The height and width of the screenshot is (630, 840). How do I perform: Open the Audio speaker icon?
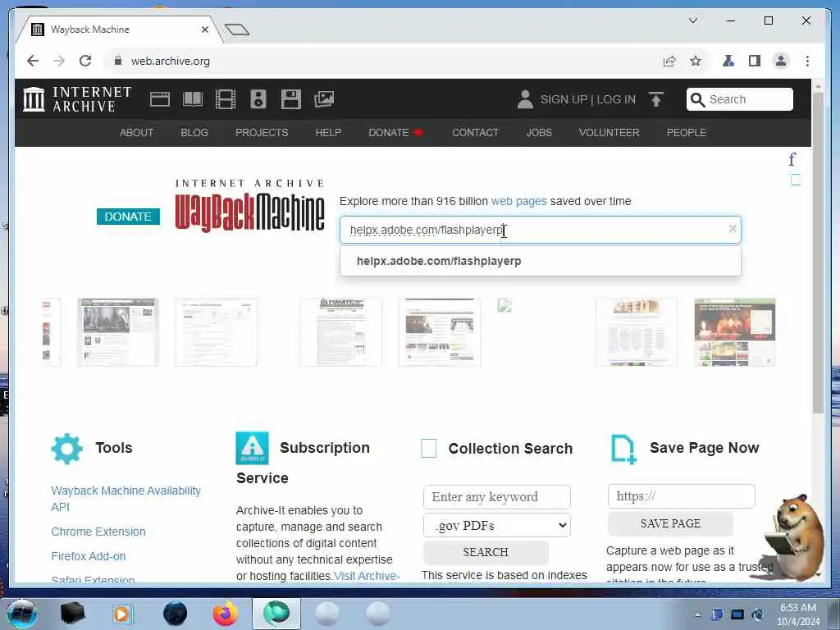tap(258, 99)
